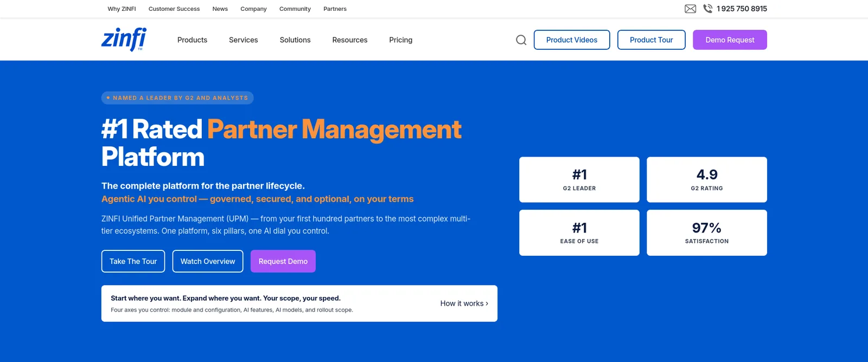
Task: Click the 'Agentic AI you control' orange tagline
Action: (x=258, y=199)
